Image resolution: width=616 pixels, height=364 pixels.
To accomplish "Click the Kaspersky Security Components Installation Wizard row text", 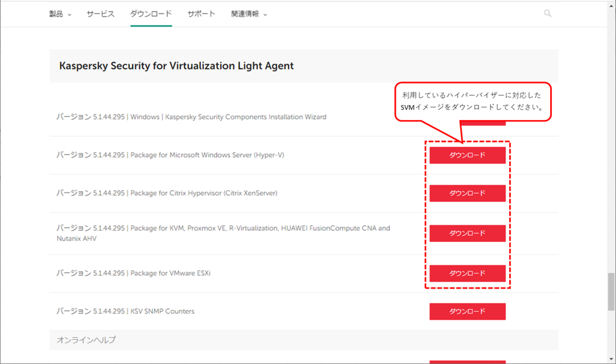I will coord(191,117).
